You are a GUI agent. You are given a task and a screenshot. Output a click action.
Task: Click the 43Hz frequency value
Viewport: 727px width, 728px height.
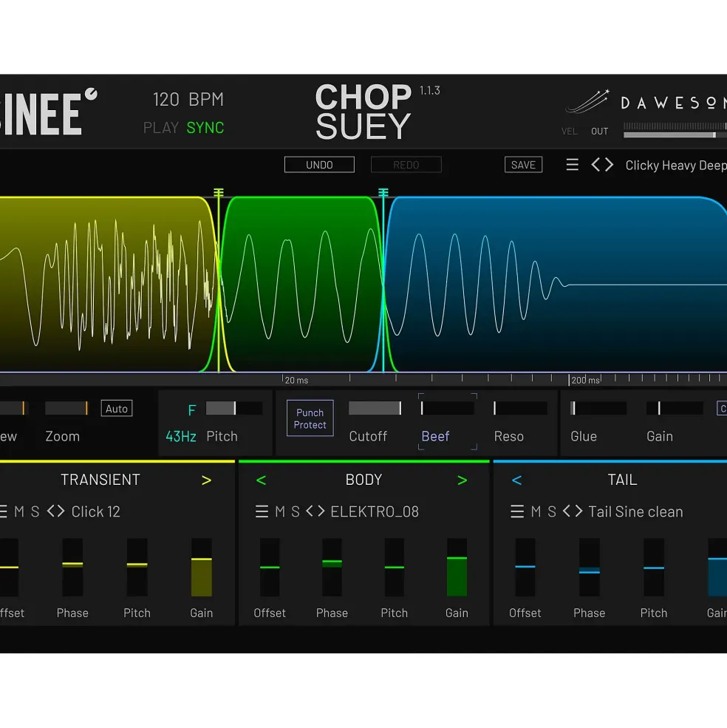point(181,436)
